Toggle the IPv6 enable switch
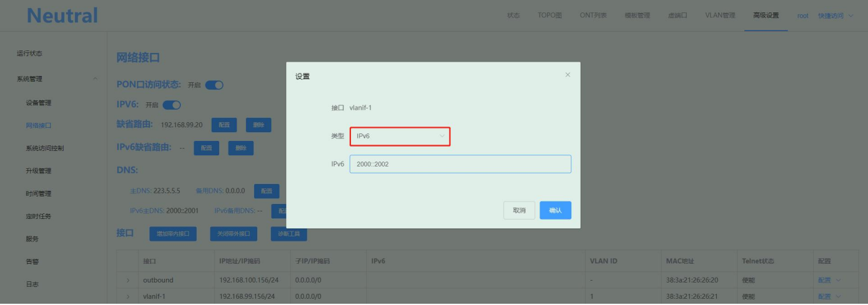The height and width of the screenshot is (305, 868). 172,105
